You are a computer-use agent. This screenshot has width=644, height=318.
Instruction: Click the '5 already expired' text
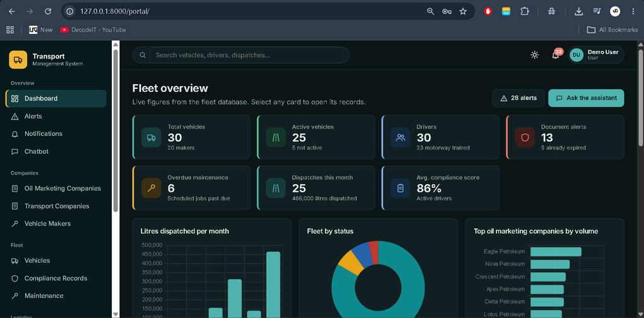(563, 148)
